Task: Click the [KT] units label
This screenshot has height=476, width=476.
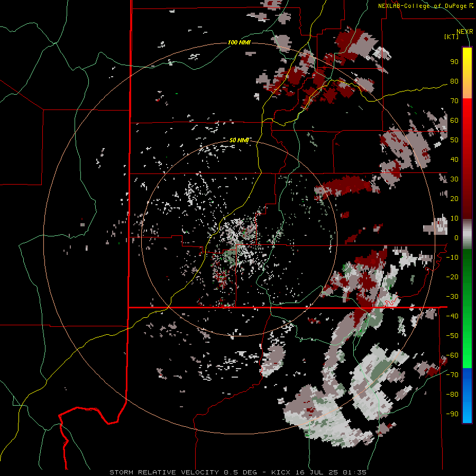Action: click(x=451, y=36)
